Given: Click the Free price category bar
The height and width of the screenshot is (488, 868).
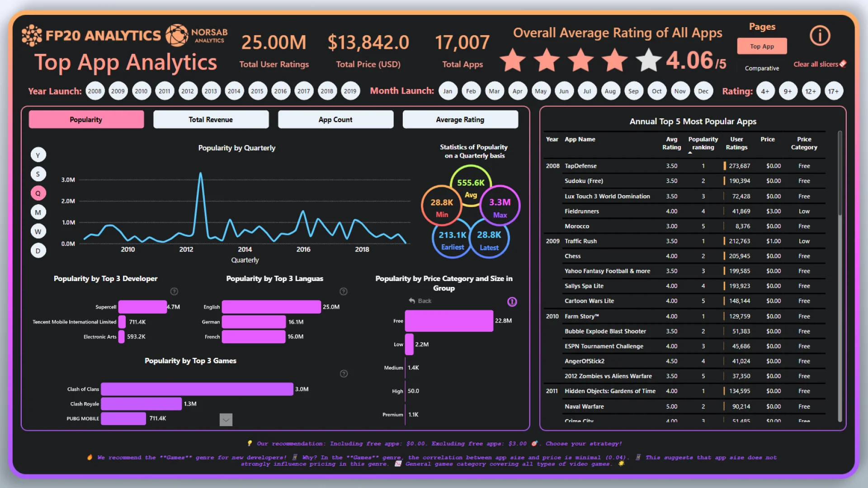Looking at the screenshot, I should (x=449, y=321).
